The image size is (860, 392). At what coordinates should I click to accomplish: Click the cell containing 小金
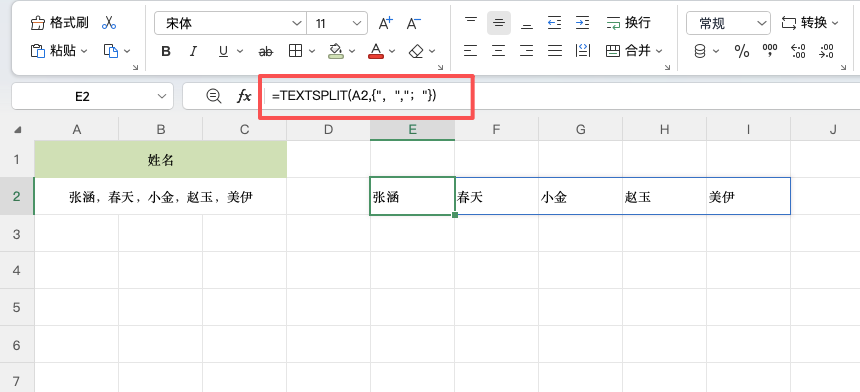tap(580, 196)
